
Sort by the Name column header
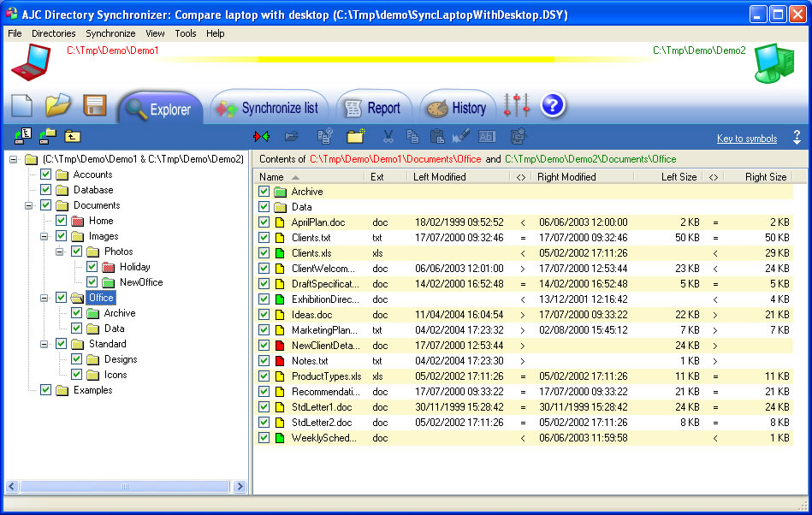[309, 177]
